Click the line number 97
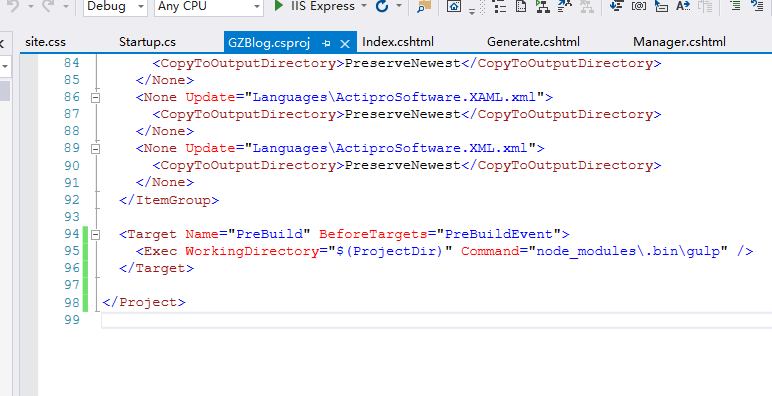The image size is (772, 396). pyautogui.click(x=71, y=285)
